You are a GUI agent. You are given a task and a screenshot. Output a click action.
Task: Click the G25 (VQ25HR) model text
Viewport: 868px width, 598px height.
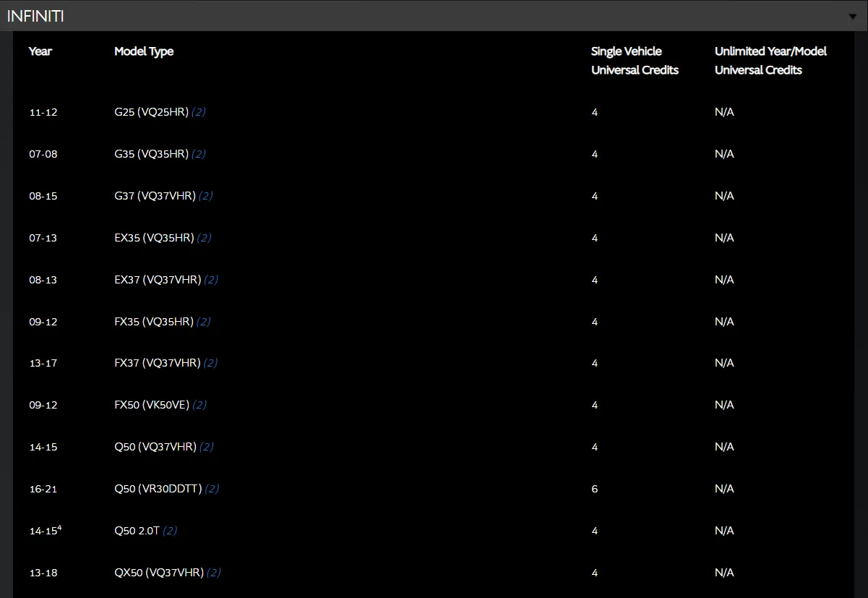(x=151, y=112)
